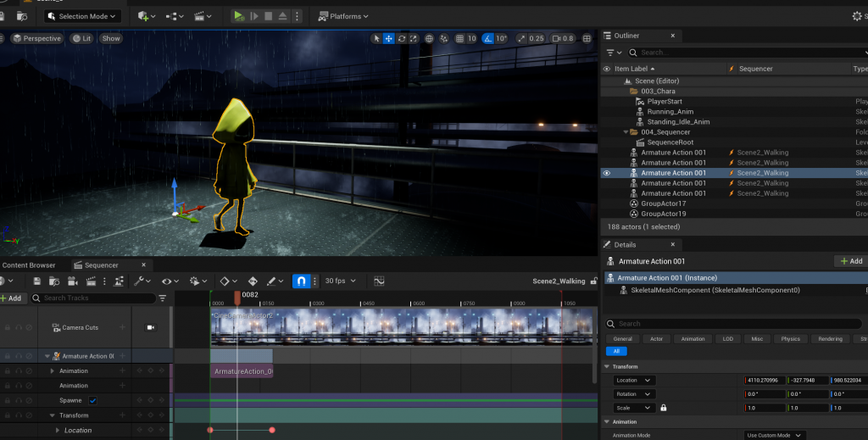Image resolution: width=868 pixels, height=440 pixels.
Task: Open the Outliner filter icon
Action: pos(609,53)
